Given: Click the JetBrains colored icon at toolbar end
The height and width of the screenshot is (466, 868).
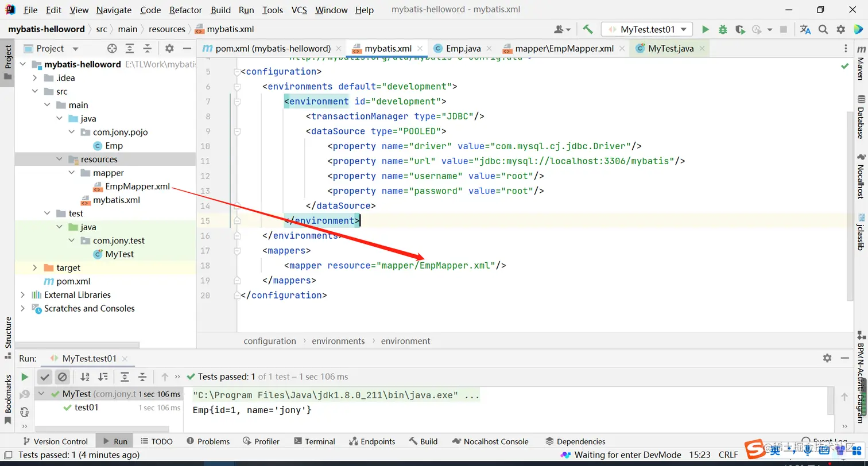Looking at the screenshot, I should coord(859,29).
